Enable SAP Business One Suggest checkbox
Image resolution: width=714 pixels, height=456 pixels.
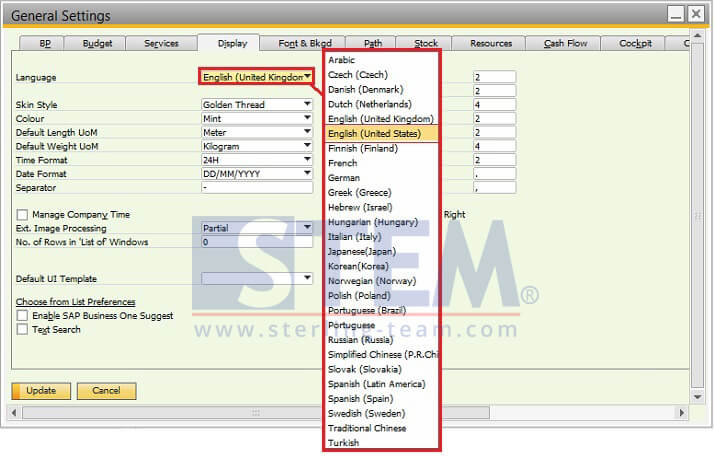point(22,315)
